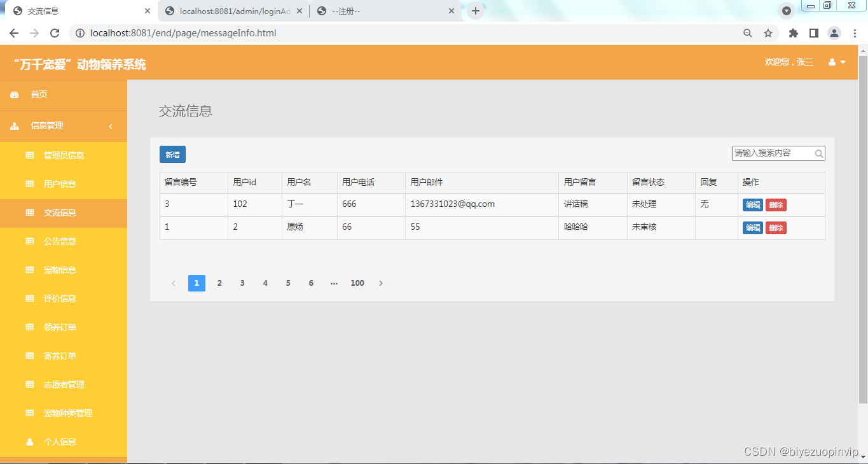Open 宠物信息 in the sidebar

tap(64, 270)
